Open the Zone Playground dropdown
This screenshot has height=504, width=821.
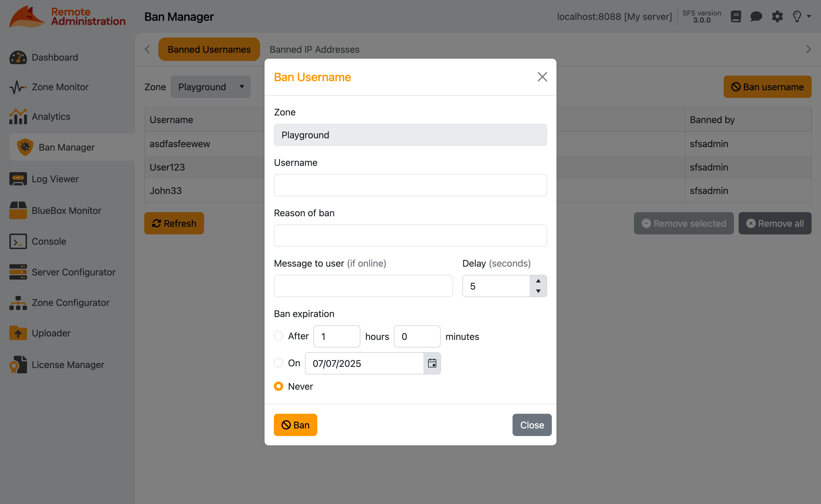[211, 87]
